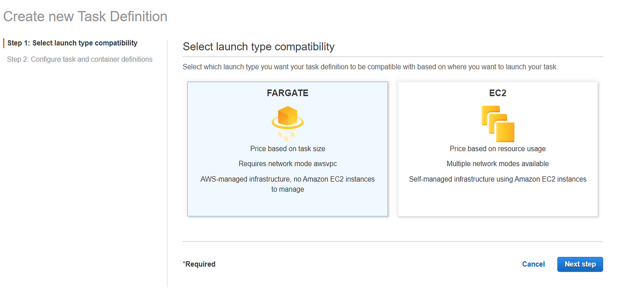Viewport: 644px width, 301px height.
Task: Open Step 2: Configure task and container definitions
Action: 79,59
